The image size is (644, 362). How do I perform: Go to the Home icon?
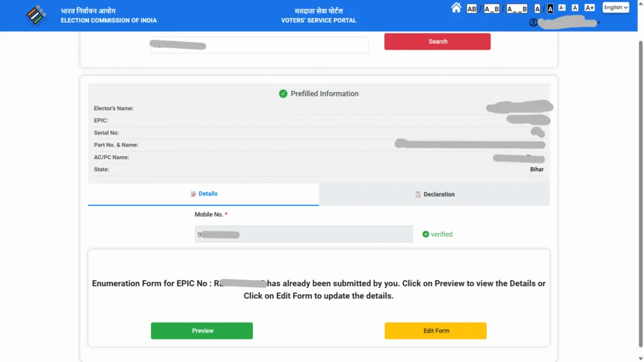coord(456,8)
